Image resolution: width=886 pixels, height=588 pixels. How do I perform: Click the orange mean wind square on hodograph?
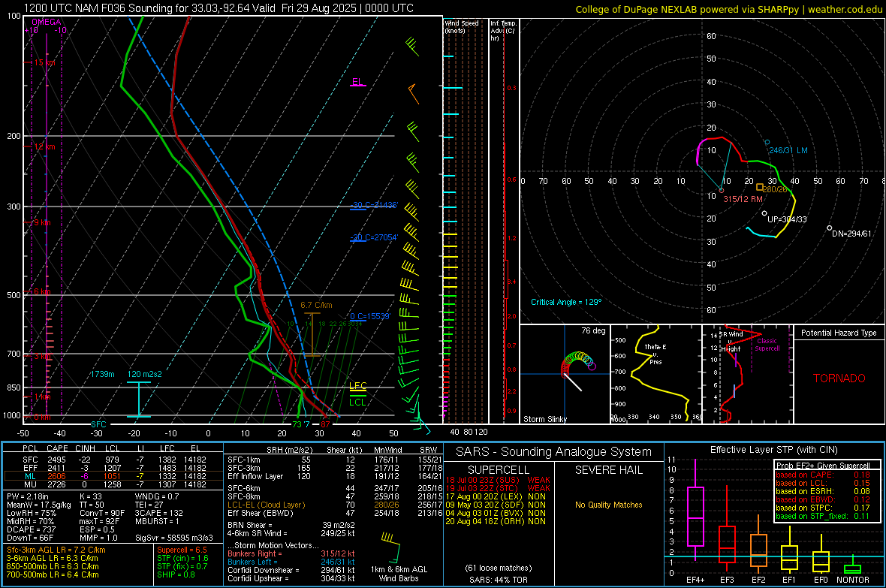tap(760, 187)
